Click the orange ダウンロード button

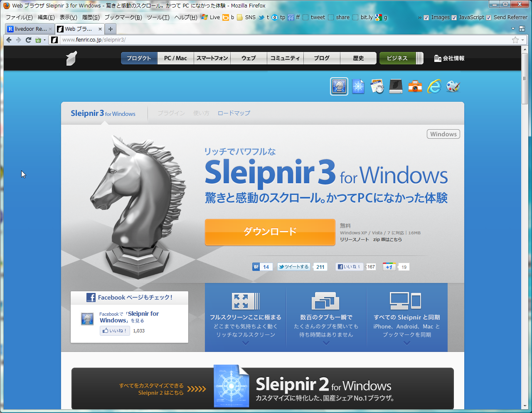coord(270,232)
